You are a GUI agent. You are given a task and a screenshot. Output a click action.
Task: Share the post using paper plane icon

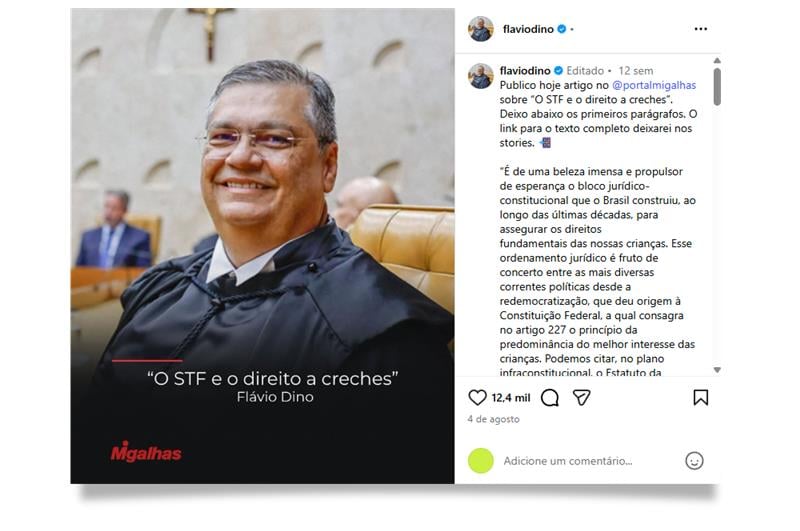click(x=581, y=398)
